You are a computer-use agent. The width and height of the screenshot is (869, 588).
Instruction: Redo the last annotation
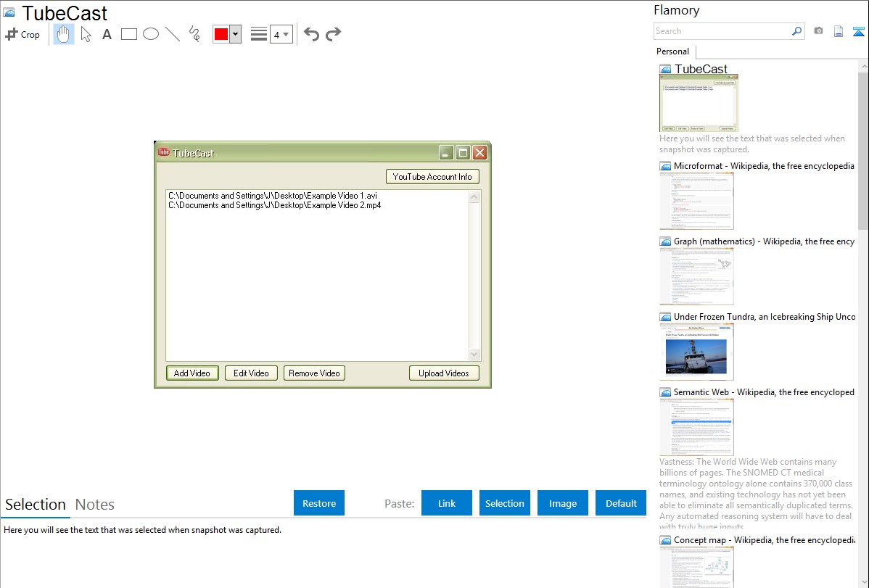333,34
